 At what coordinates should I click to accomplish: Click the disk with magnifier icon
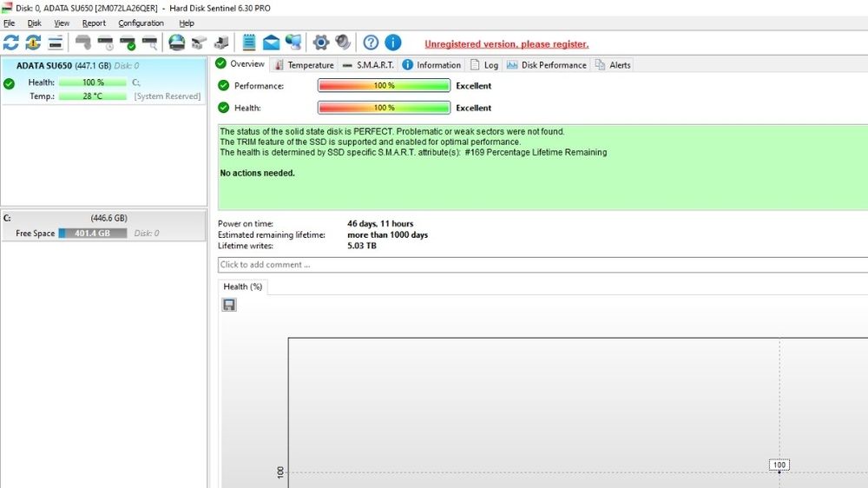(x=149, y=42)
